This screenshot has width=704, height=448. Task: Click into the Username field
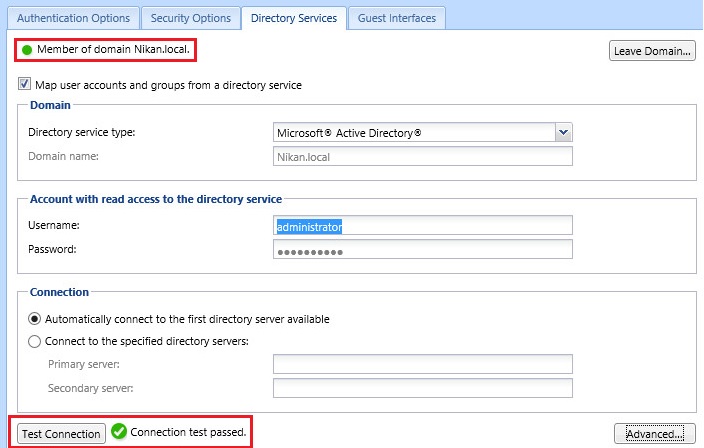pyautogui.click(x=422, y=226)
